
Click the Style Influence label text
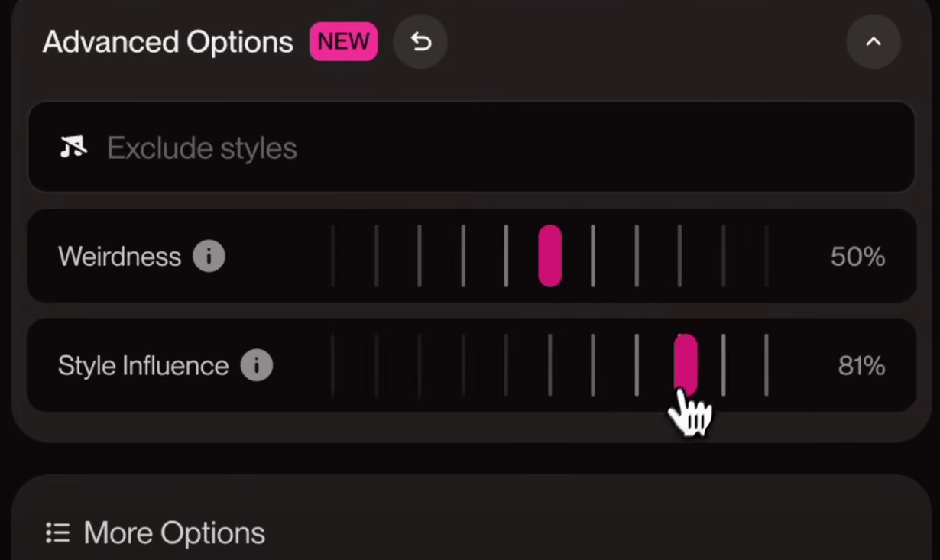pos(143,366)
